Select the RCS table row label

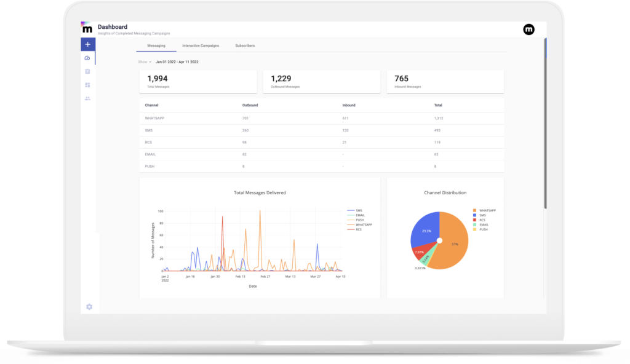coord(148,143)
